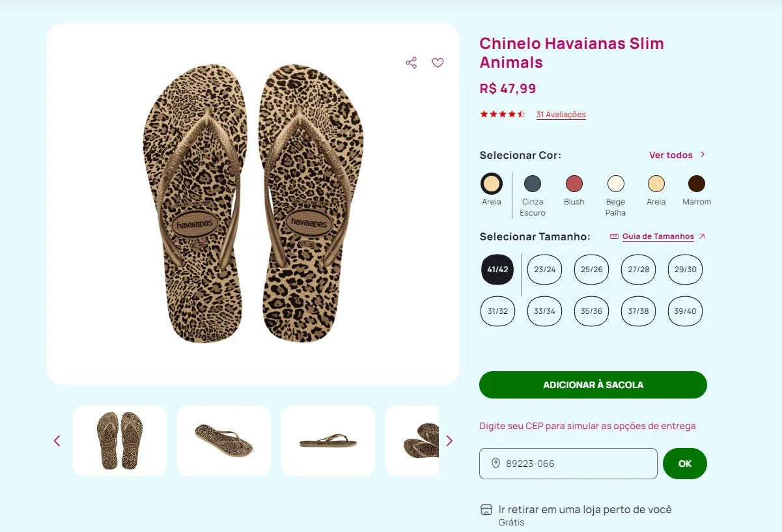Viewport: 782px width, 532px height.
Task: Add product to favorites via heart icon
Action: 438,63
